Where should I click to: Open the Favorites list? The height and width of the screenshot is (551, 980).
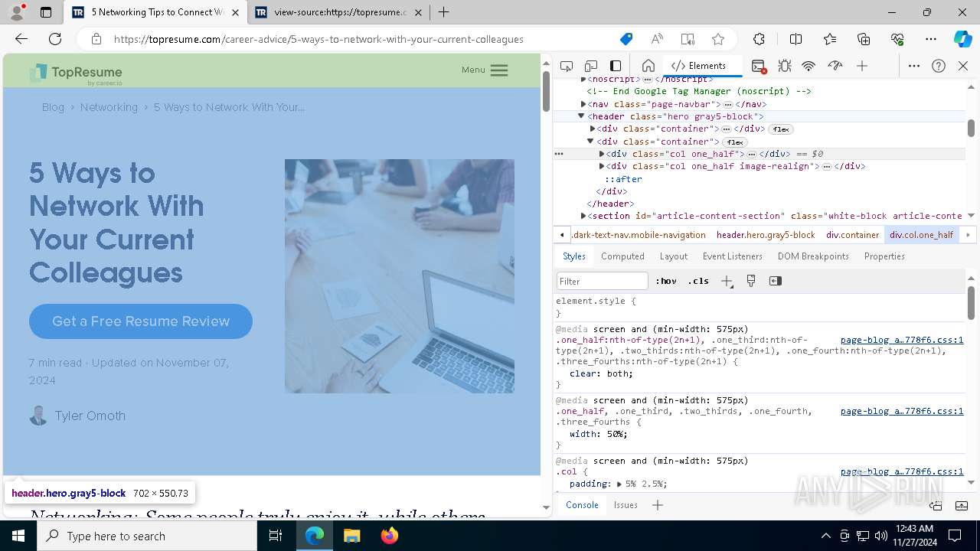coord(830,39)
